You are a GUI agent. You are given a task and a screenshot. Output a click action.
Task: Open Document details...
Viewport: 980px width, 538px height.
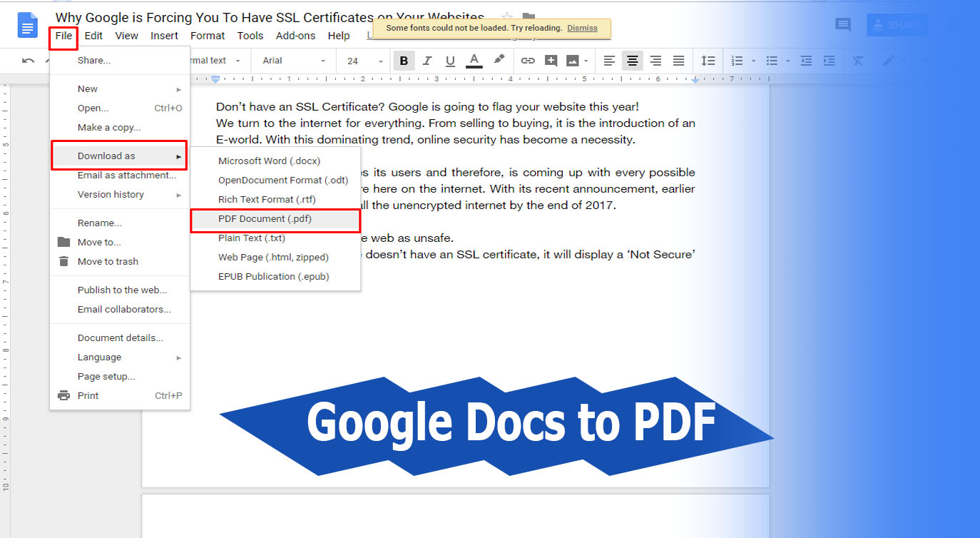point(120,338)
